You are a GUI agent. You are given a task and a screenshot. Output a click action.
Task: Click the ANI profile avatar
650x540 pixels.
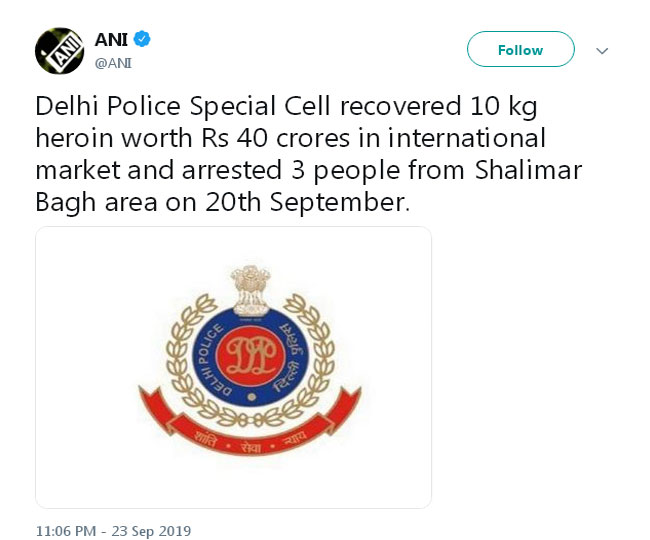coord(60,51)
